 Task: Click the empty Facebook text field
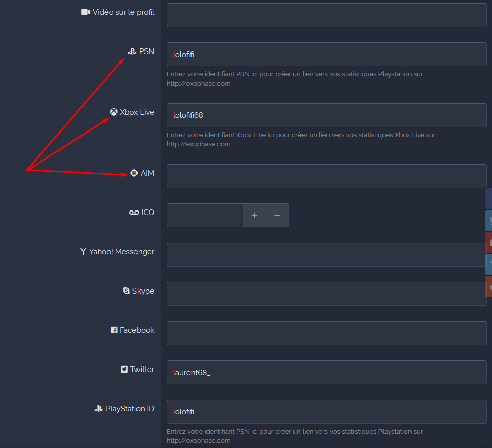(326, 333)
